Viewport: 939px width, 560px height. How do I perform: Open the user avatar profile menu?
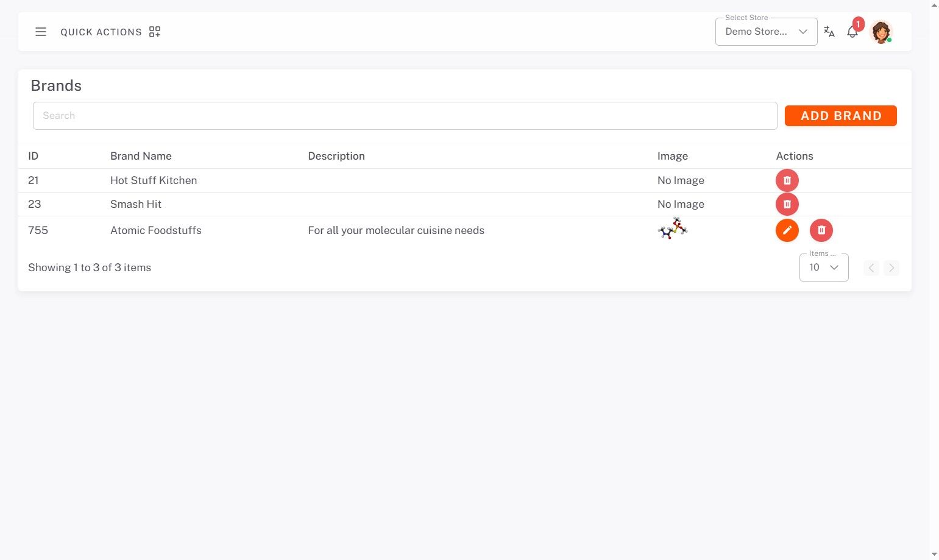[x=881, y=32]
